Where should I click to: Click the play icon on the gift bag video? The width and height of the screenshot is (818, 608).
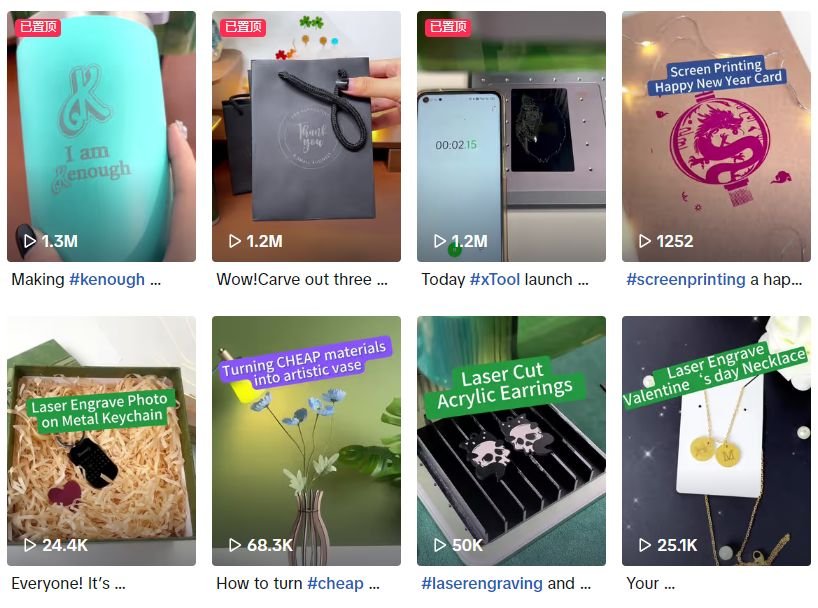[235, 241]
